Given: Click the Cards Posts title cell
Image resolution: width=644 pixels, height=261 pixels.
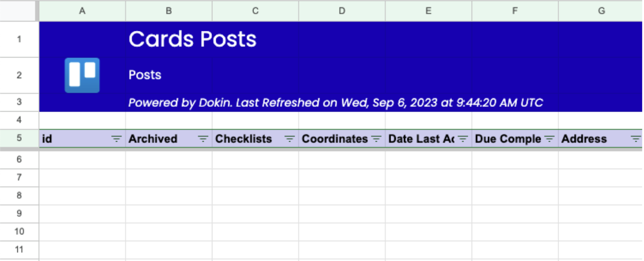Looking at the screenshot, I should (x=192, y=39).
